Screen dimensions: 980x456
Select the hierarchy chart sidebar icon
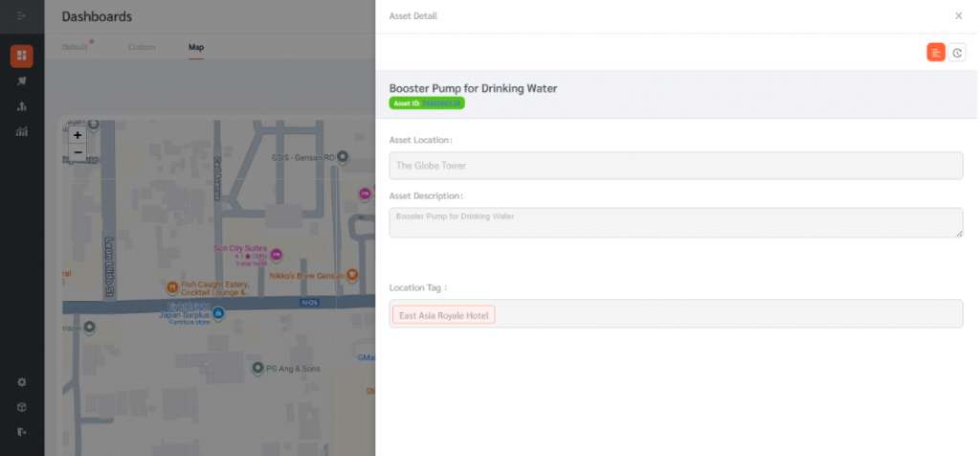point(22,106)
